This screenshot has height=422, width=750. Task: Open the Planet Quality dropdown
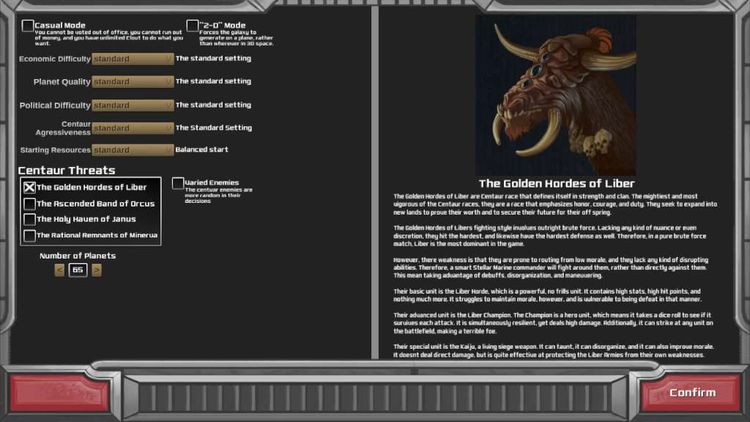pyautogui.click(x=132, y=82)
